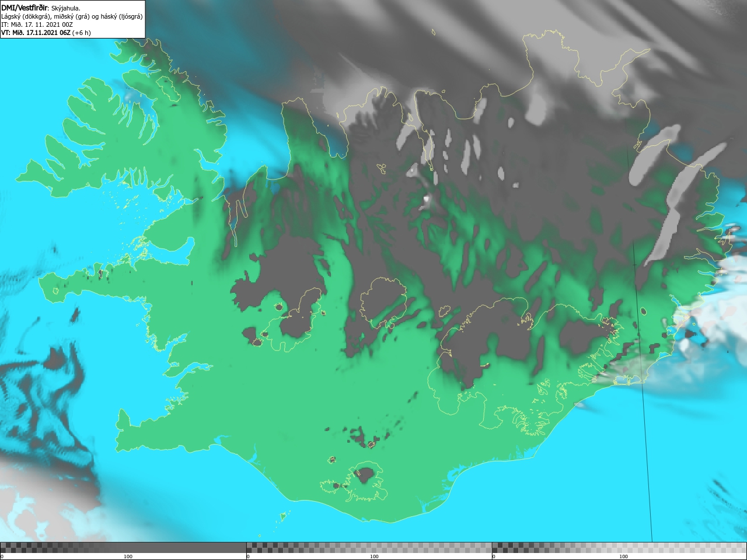The width and height of the screenshot is (747, 560).
Task: Click the light gray high-cloud color scale bar
Action: click(619, 548)
